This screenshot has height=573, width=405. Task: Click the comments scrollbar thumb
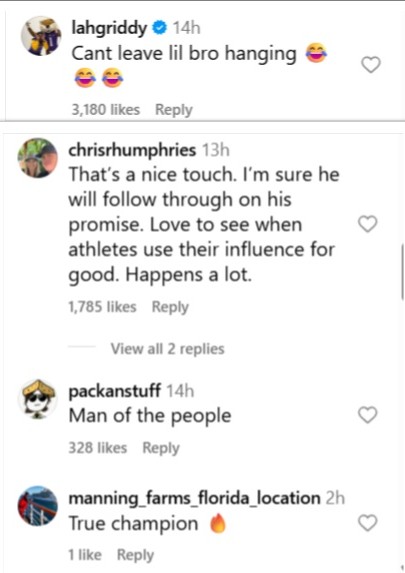pyautogui.click(x=402, y=272)
